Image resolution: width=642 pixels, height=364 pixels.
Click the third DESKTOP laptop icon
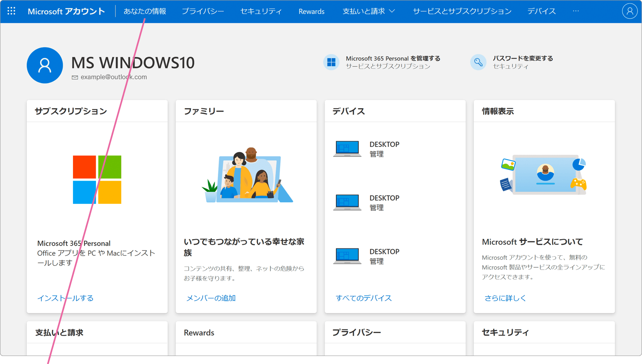coord(347,256)
